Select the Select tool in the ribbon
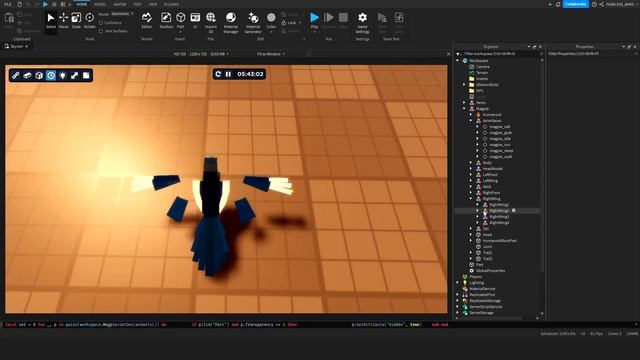This screenshot has height=360, width=640. click(x=51, y=21)
